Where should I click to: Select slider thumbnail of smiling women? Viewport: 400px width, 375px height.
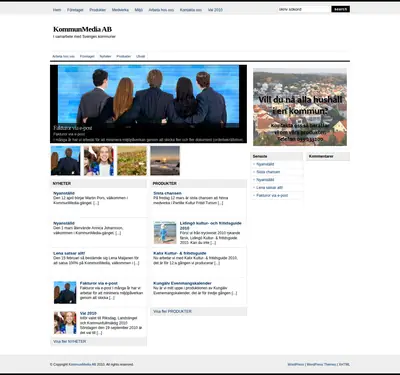[x=99, y=161]
